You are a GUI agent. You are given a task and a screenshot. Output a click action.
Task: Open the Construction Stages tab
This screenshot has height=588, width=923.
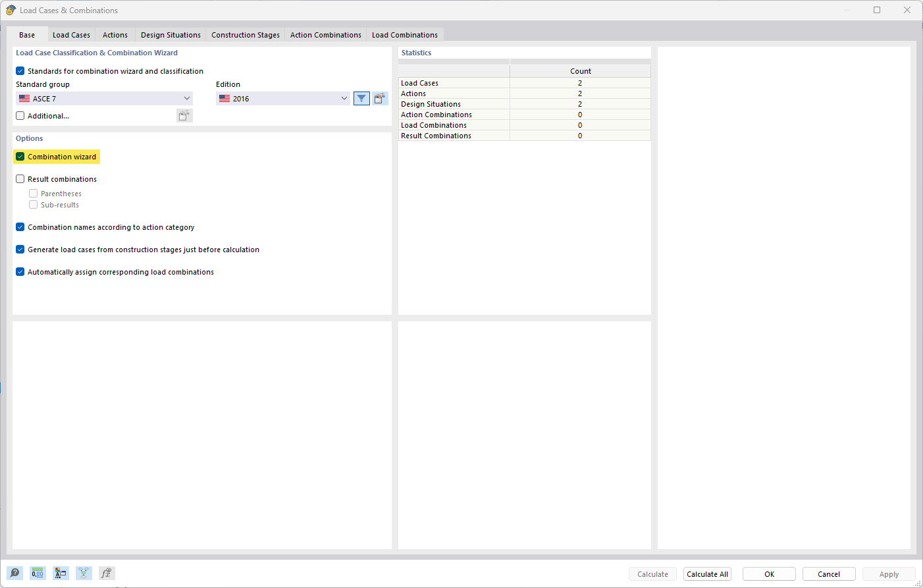coord(245,34)
